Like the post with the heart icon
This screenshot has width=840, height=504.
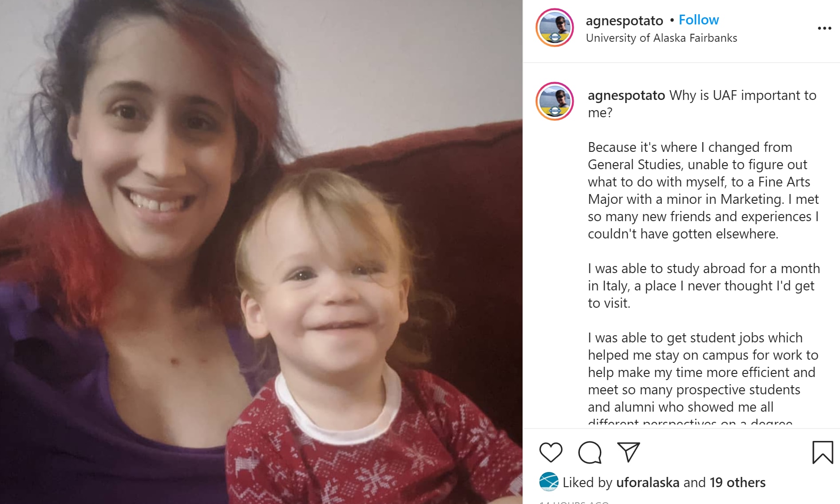click(x=551, y=452)
